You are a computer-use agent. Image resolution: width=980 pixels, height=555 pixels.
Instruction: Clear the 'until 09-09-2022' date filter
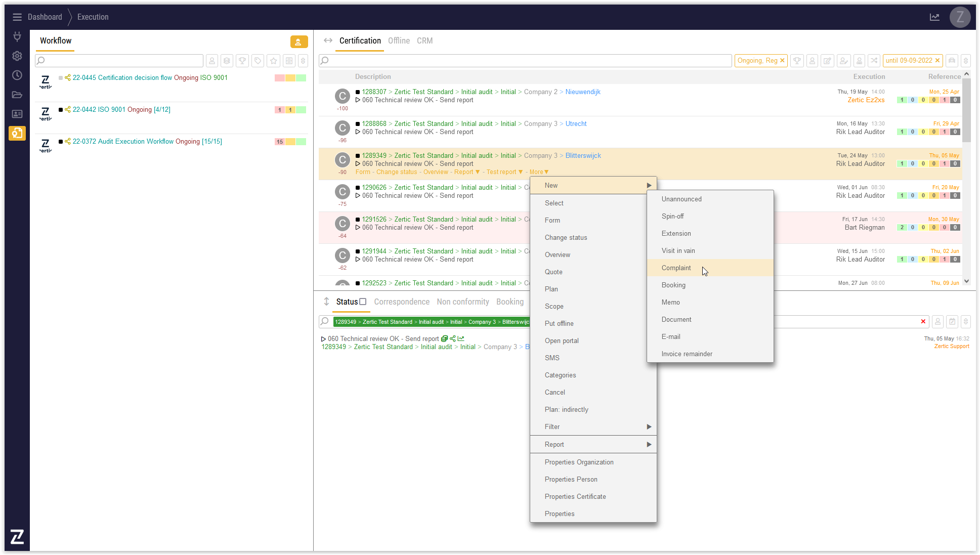(938, 61)
